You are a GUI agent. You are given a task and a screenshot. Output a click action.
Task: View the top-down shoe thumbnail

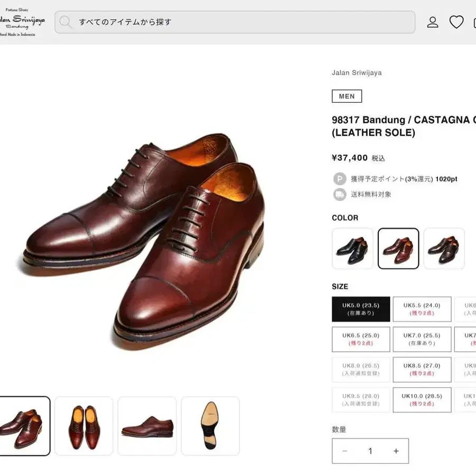click(x=84, y=426)
